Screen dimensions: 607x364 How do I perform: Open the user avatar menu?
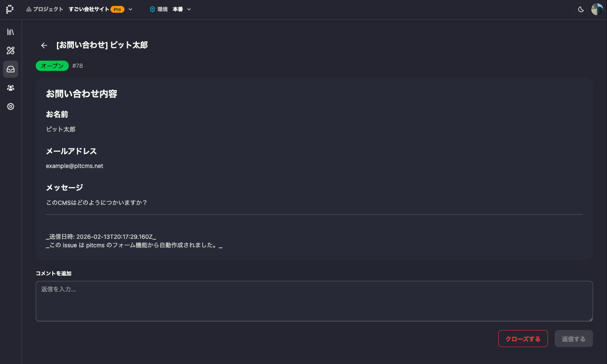click(x=597, y=9)
